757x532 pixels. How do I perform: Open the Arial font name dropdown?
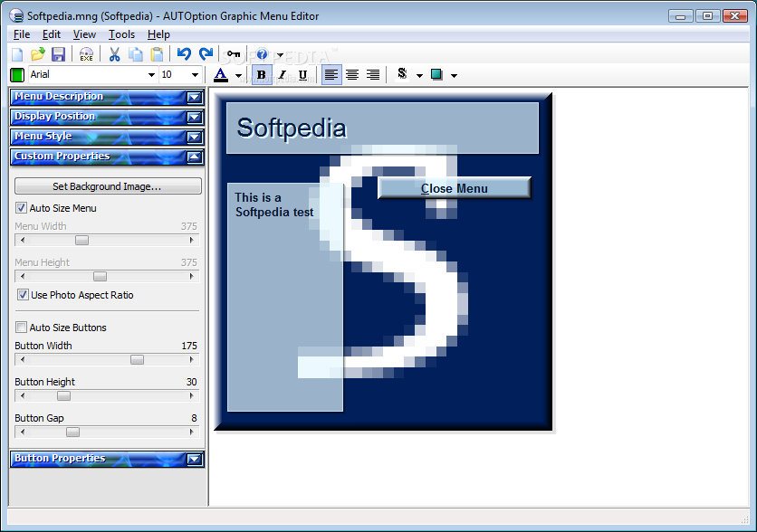click(151, 75)
